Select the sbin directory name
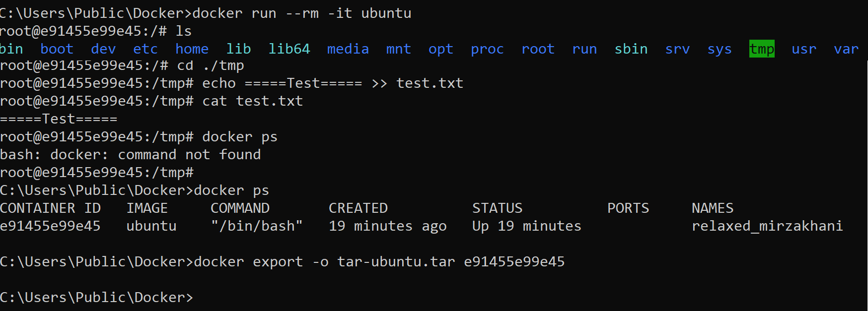Image resolution: width=868 pixels, height=311 pixels. click(631, 49)
